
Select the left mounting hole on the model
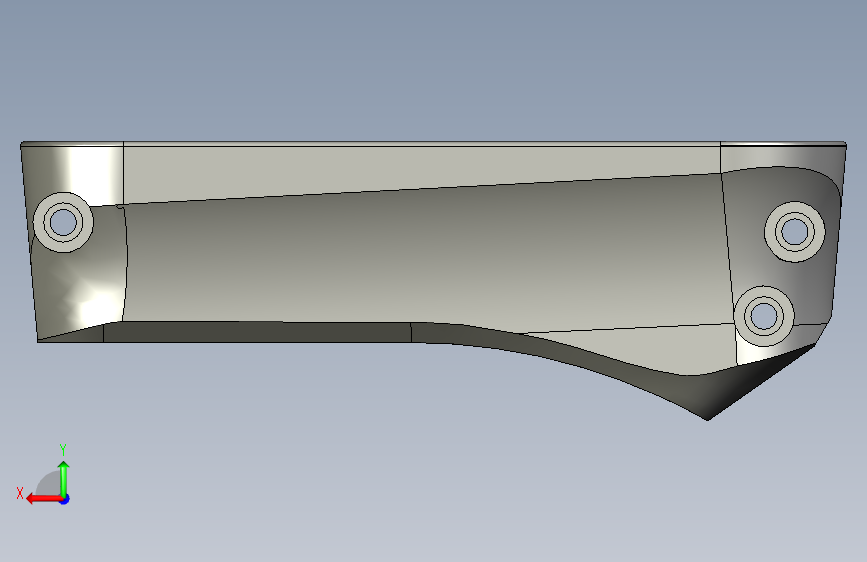click(63, 222)
